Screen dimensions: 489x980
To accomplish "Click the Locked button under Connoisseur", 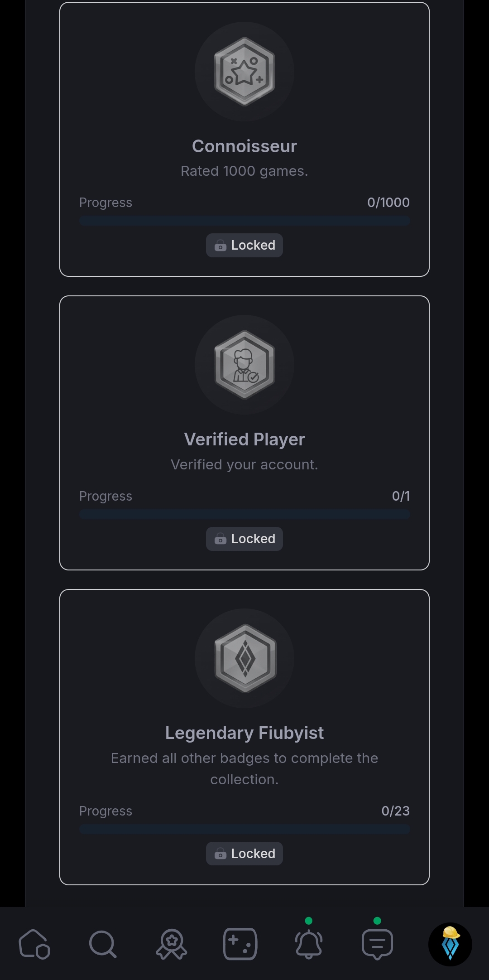I will [244, 245].
